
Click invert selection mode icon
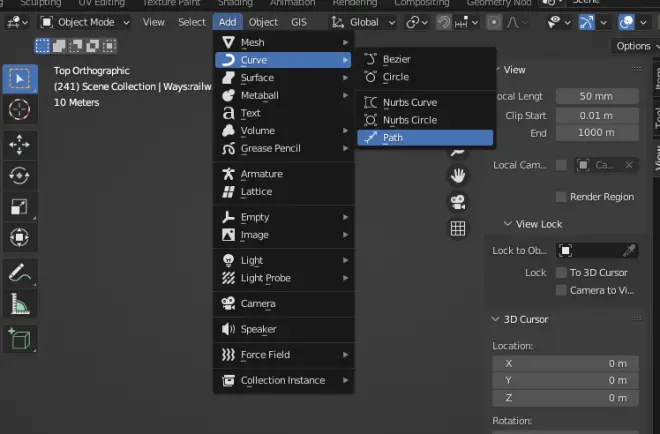point(92,45)
